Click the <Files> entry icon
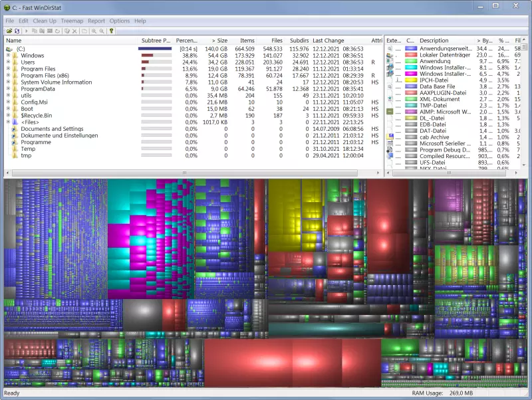 pyautogui.click(x=15, y=122)
